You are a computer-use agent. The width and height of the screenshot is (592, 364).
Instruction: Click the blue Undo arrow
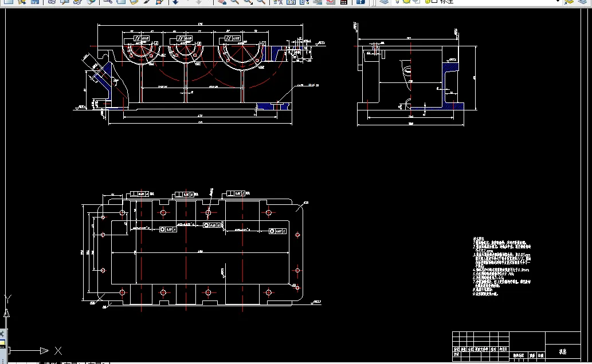(175, 2)
